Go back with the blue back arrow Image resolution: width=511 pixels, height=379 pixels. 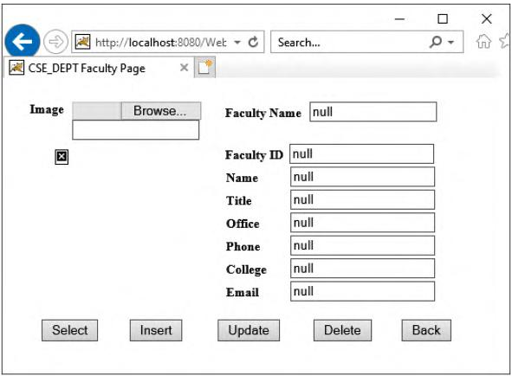click(x=22, y=42)
